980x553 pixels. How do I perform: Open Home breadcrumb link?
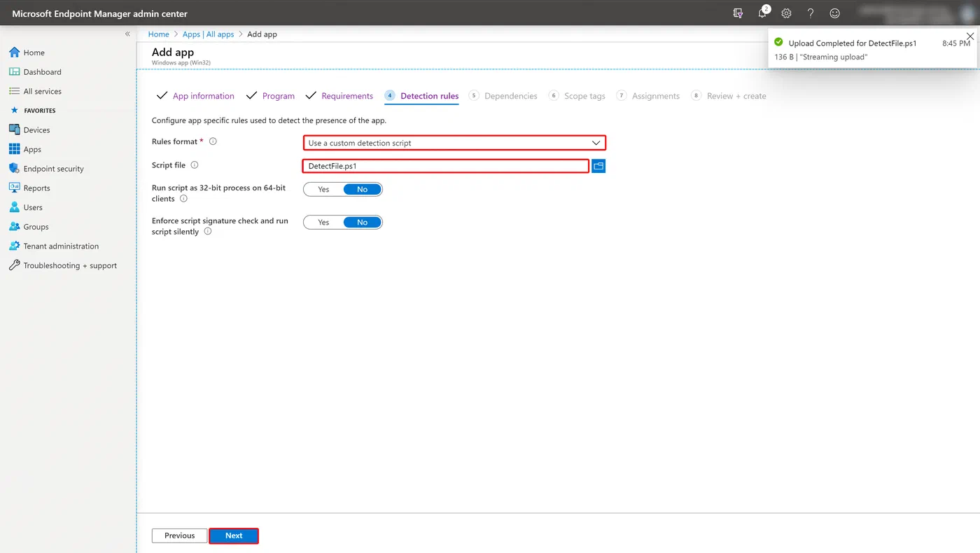(x=159, y=34)
